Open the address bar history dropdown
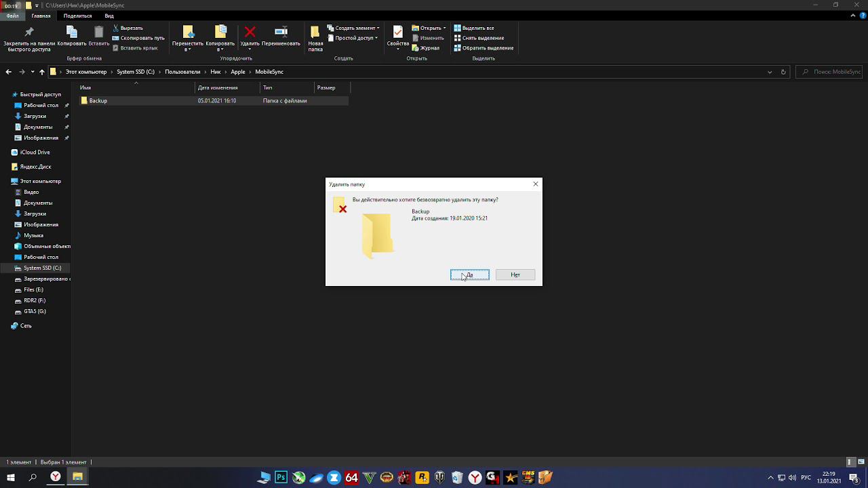This screenshot has height=488, width=868. [x=770, y=72]
